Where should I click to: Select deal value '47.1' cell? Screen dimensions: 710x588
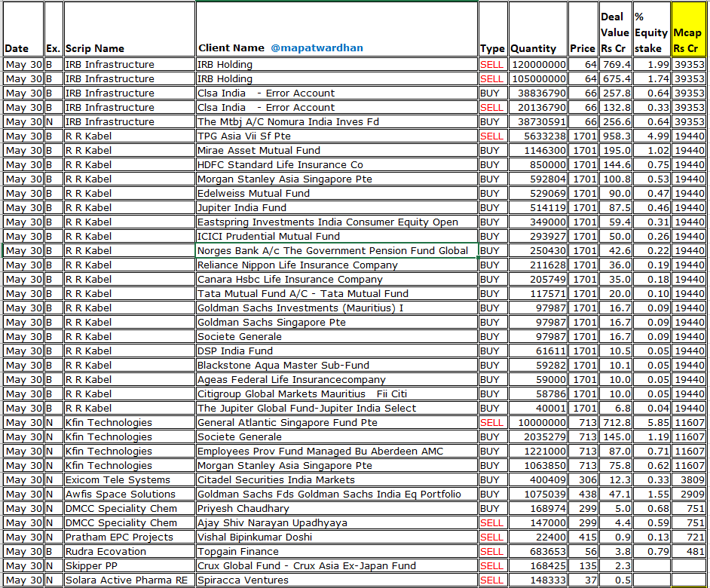[x=615, y=495]
